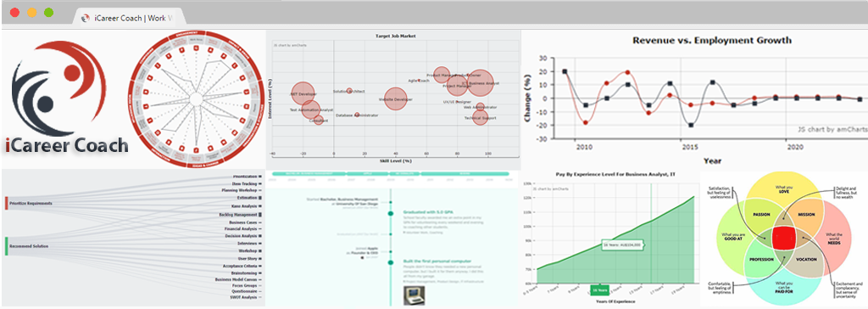The image size is (868, 309).
Task: Click the center hub of the radar wheel
Action: coord(197,98)
